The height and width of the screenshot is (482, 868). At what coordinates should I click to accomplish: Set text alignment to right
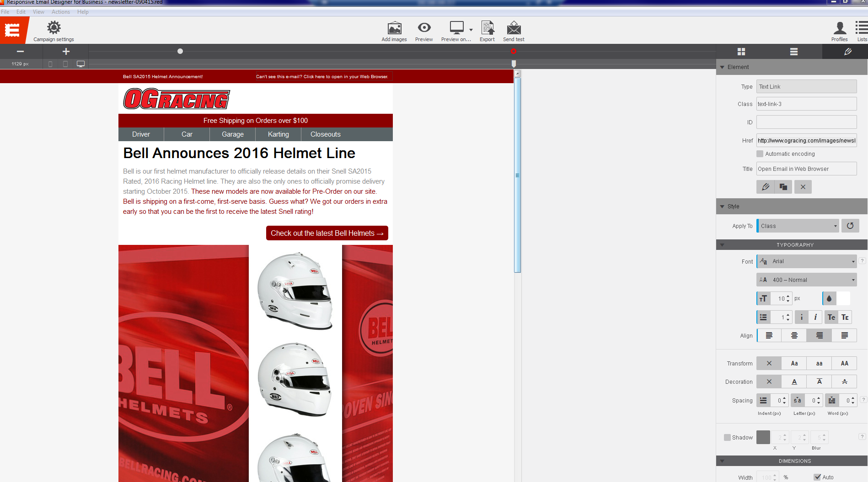point(820,336)
